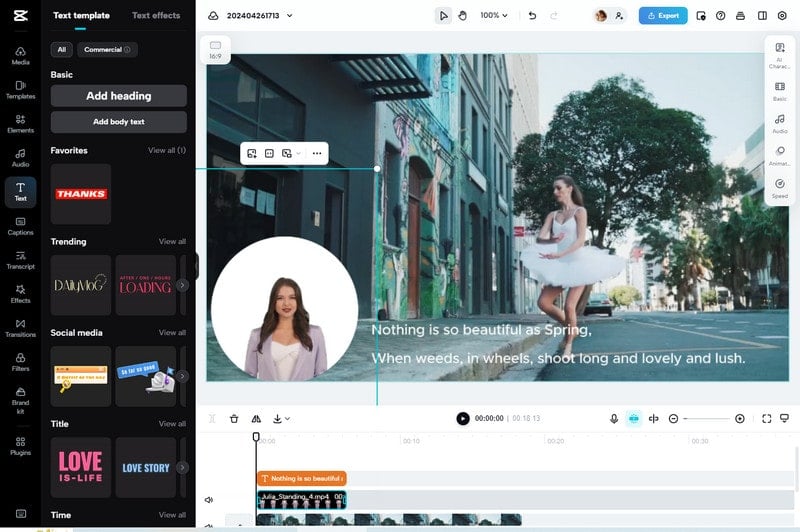Select the All filter chip

pyautogui.click(x=62, y=49)
